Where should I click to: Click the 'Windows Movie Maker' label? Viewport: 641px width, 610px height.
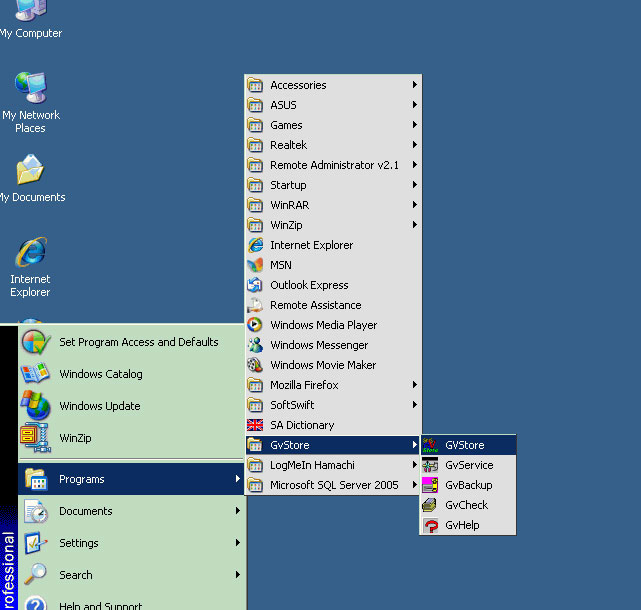(x=323, y=365)
